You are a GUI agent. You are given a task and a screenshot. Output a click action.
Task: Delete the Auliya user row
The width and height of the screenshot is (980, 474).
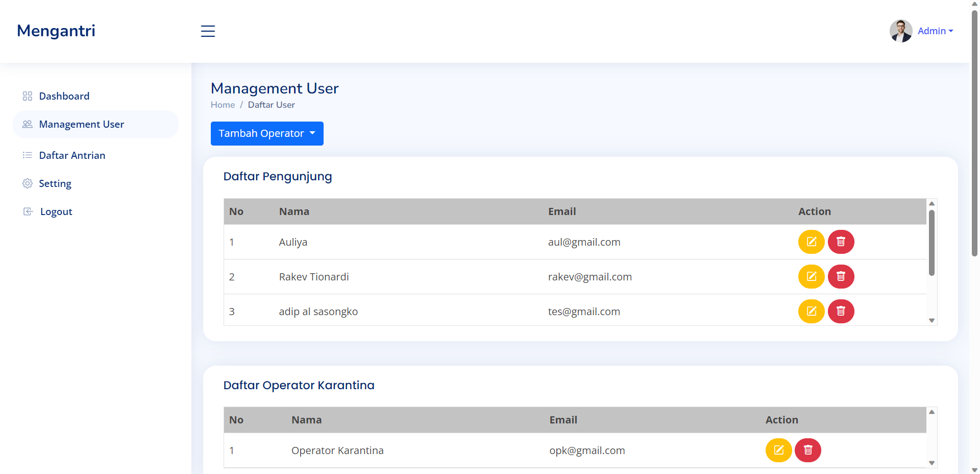point(841,242)
